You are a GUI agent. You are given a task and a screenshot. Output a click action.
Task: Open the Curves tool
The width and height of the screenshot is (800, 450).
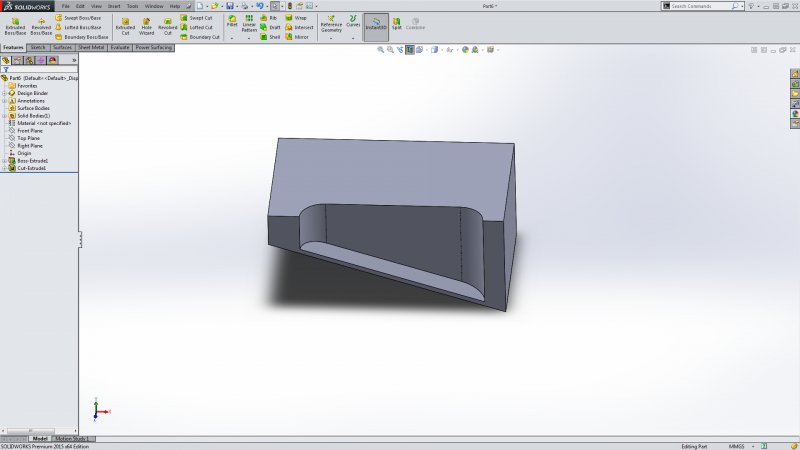coord(353,21)
